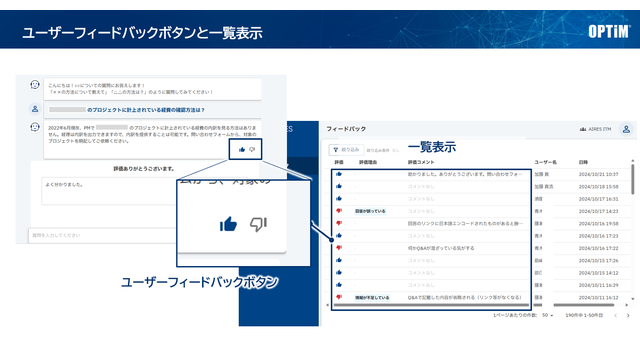Open the 絞り込み filter button

347,150
